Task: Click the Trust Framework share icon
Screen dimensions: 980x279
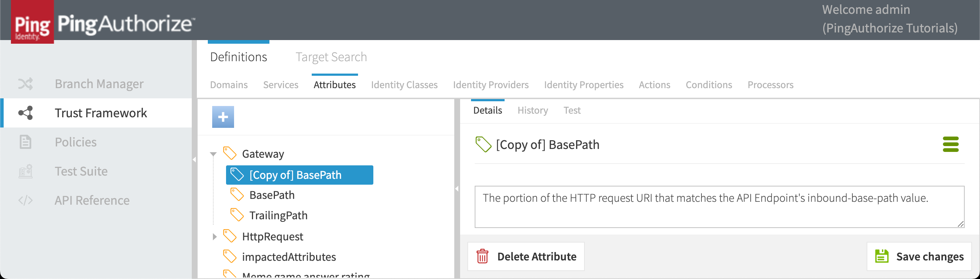Action: (26, 113)
